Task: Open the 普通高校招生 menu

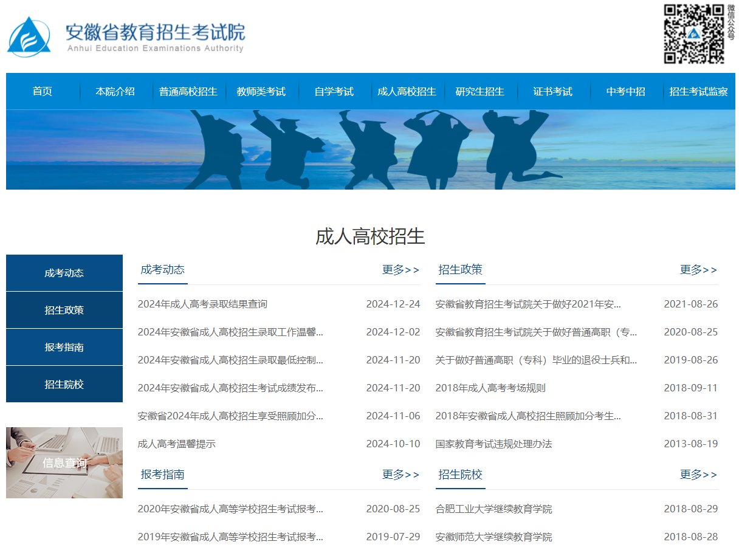Action: [189, 91]
